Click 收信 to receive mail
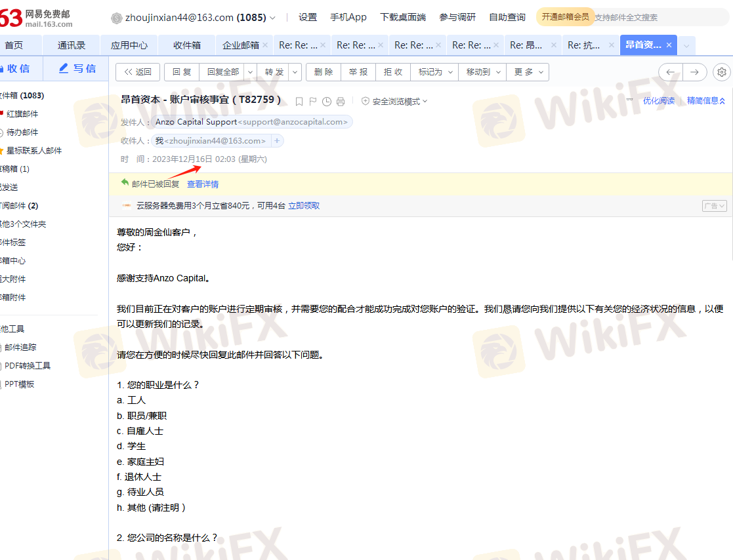 click(x=17, y=68)
